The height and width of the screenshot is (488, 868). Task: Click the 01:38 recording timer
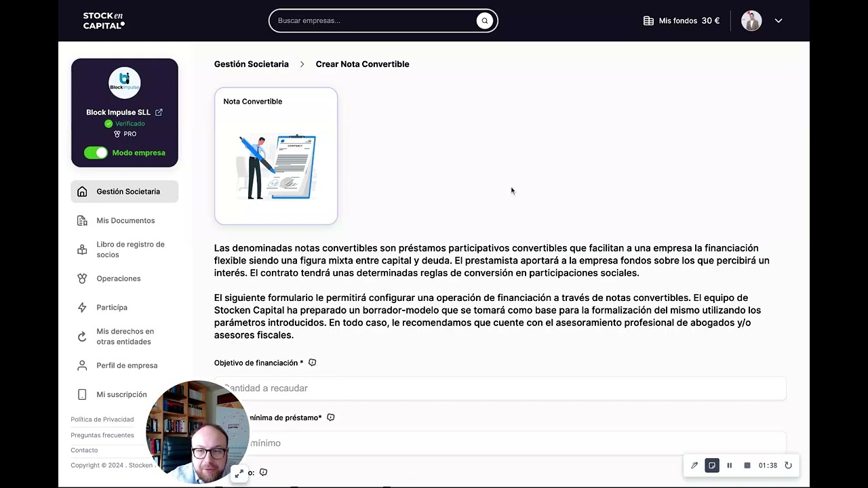coord(768,466)
